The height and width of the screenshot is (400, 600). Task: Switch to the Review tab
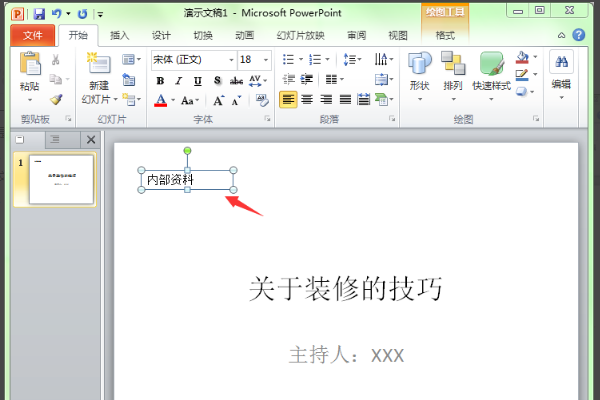tap(357, 36)
